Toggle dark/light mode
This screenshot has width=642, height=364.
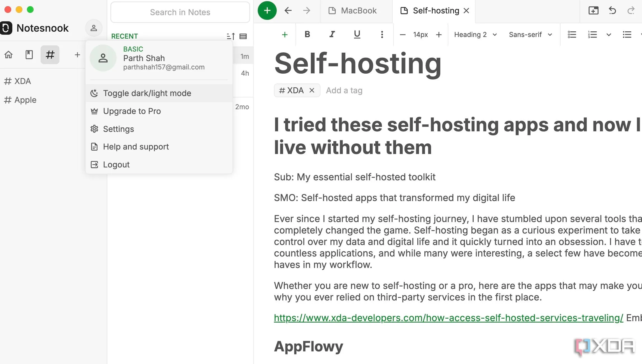click(159, 93)
